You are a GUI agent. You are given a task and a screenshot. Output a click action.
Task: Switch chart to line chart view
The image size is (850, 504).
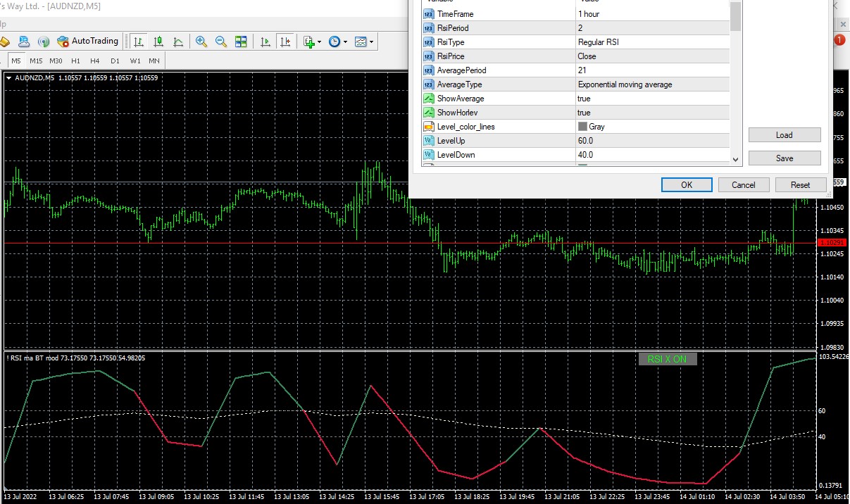178,42
